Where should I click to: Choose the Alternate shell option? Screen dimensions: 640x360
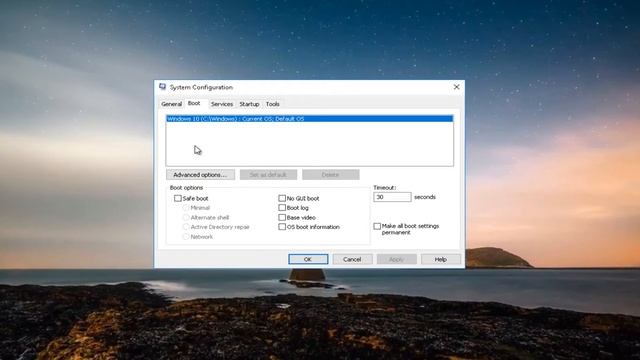[x=186, y=218]
